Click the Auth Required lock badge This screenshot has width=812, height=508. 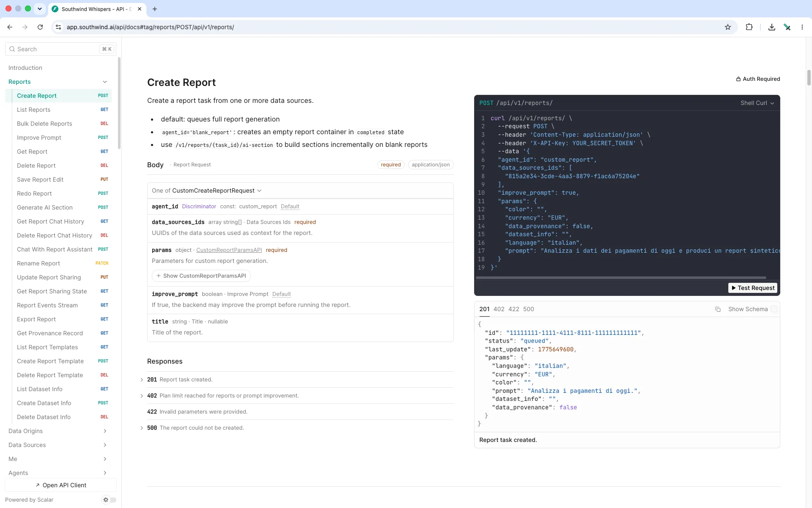tap(758, 79)
